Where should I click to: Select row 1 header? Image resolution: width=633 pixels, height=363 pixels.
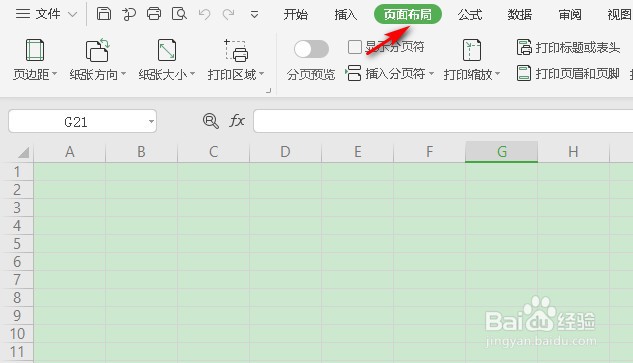point(17,172)
